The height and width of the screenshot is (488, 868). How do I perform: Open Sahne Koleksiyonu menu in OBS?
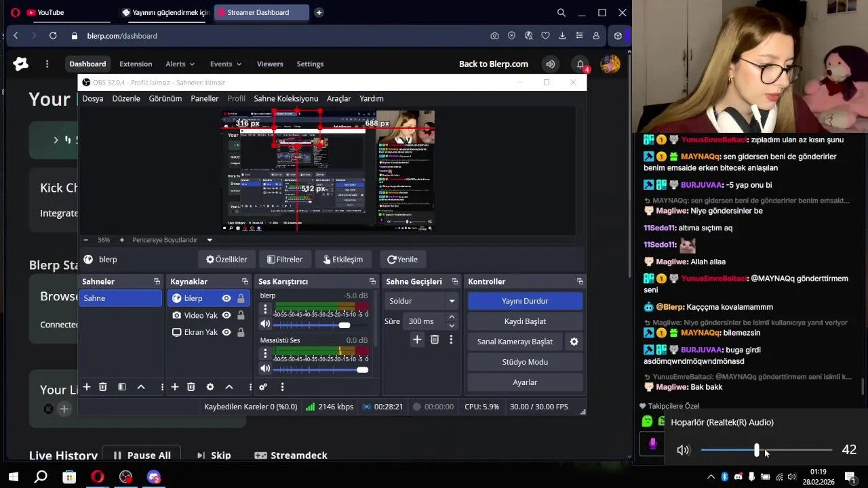click(x=285, y=99)
